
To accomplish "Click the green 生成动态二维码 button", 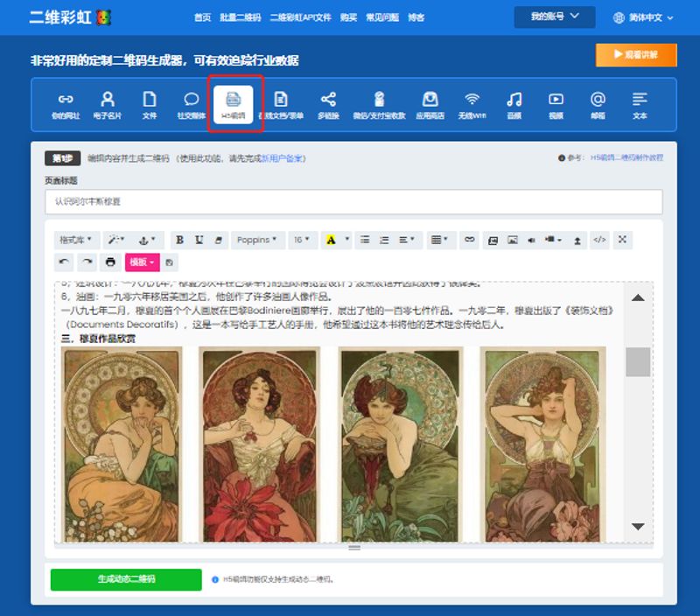I will pos(126,579).
